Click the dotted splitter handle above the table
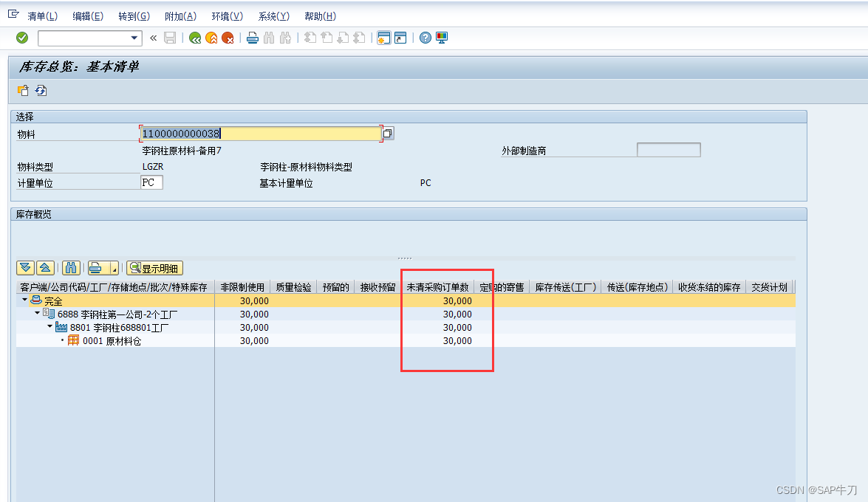Screen dimensions: 868x502 tap(405, 258)
